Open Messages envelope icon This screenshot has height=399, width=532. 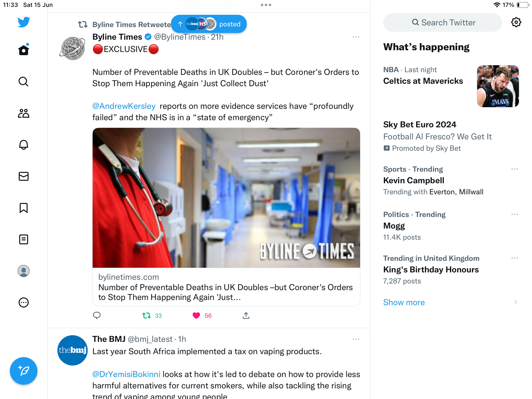[x=24, y=176]
